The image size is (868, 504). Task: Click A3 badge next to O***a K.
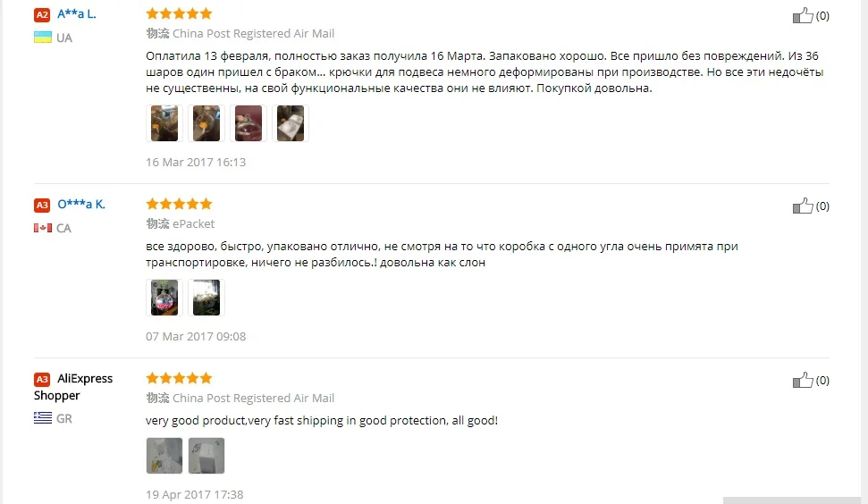click(42, 206)
